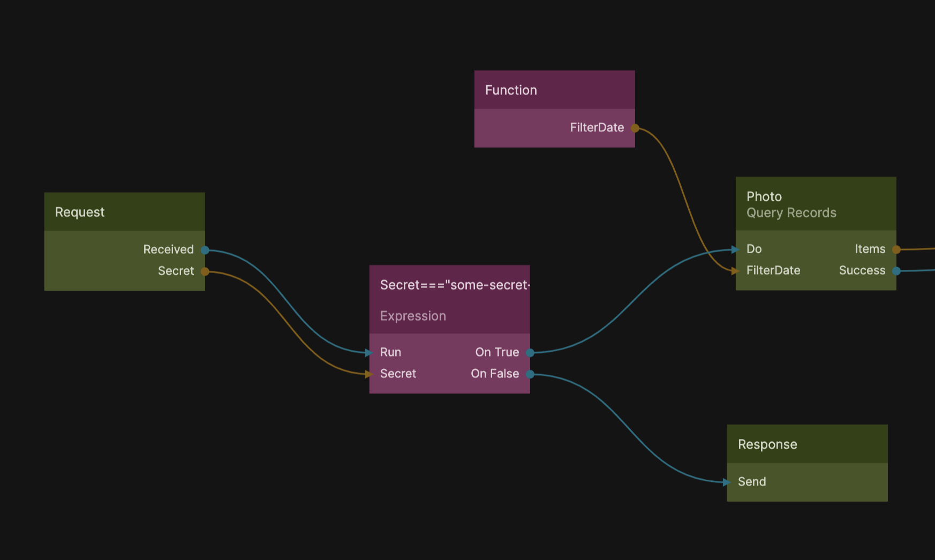935x560 pixels.
Task: Click the Secret input arrow on Expression node
Action: click(369, 374)
